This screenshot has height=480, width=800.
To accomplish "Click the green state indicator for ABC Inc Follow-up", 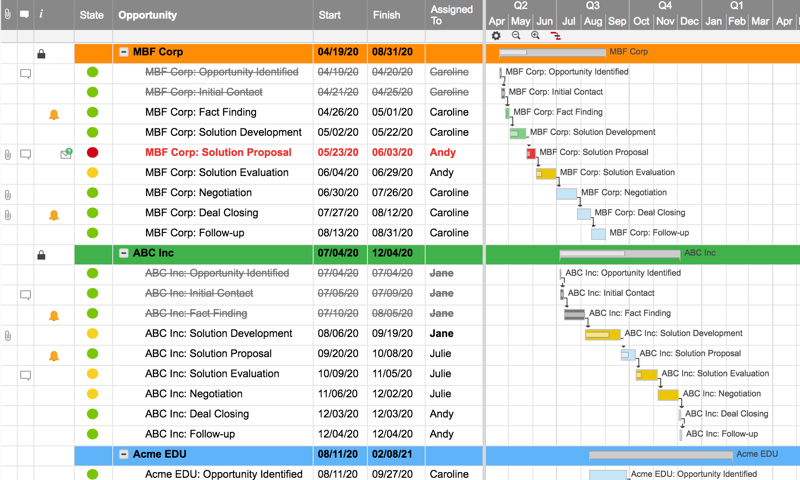I will [x=92, y=434].
